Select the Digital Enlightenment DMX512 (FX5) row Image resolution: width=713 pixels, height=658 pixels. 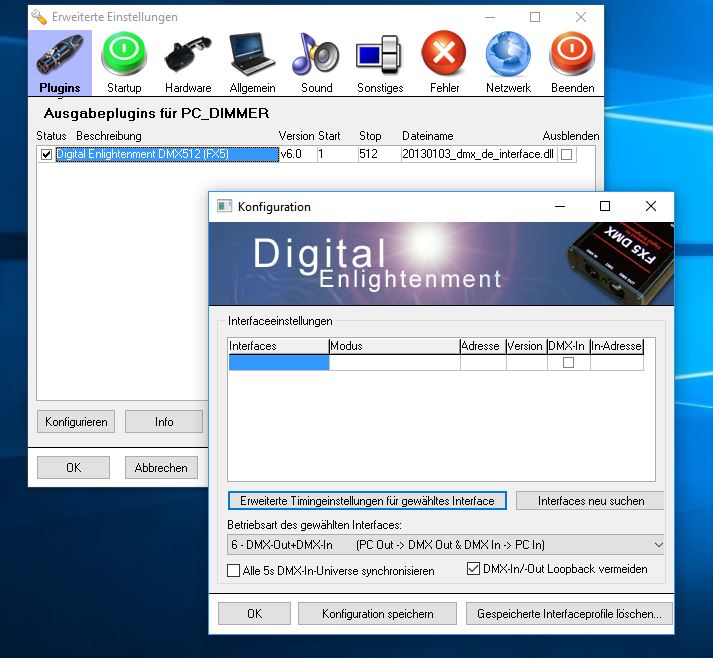tap(167, 154)
